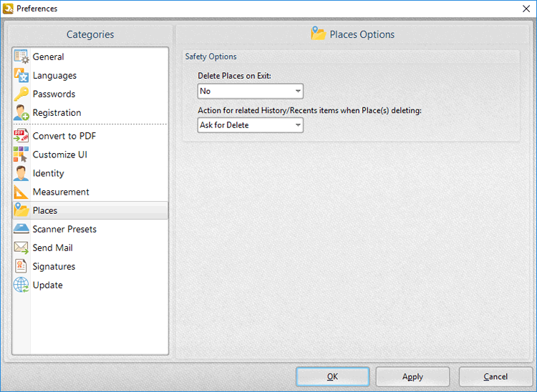The image size is (537, 392).
Task: Open the Languages category
Action: [x=54, y=76]
